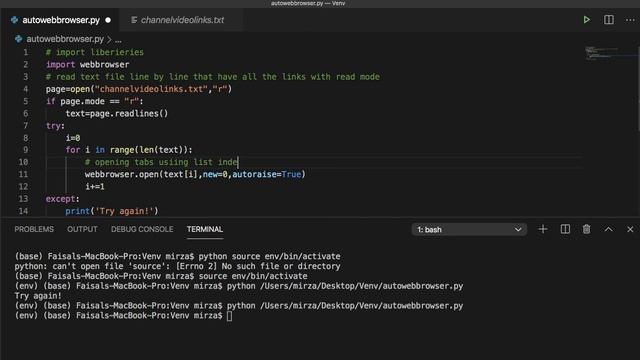
Task: Click the '# import liberieries' comment
Action: pos(95,52)
